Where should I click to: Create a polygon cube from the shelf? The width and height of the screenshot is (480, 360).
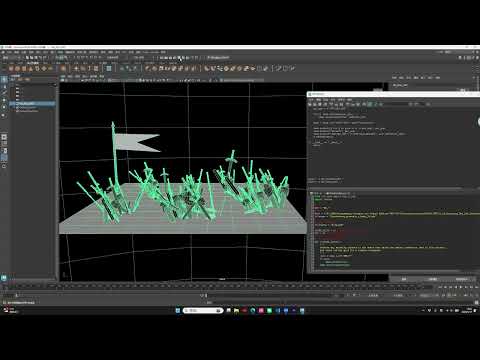18,69
